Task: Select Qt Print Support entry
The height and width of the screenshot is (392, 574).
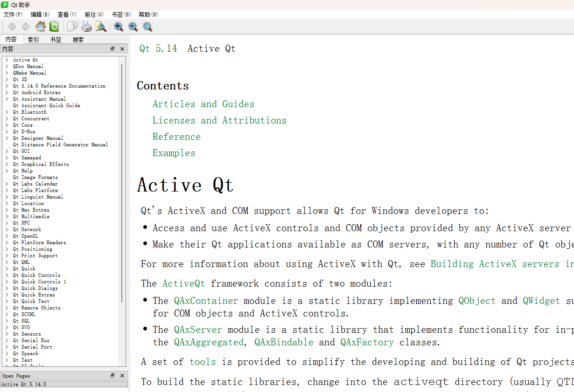Action: (35, 255)
